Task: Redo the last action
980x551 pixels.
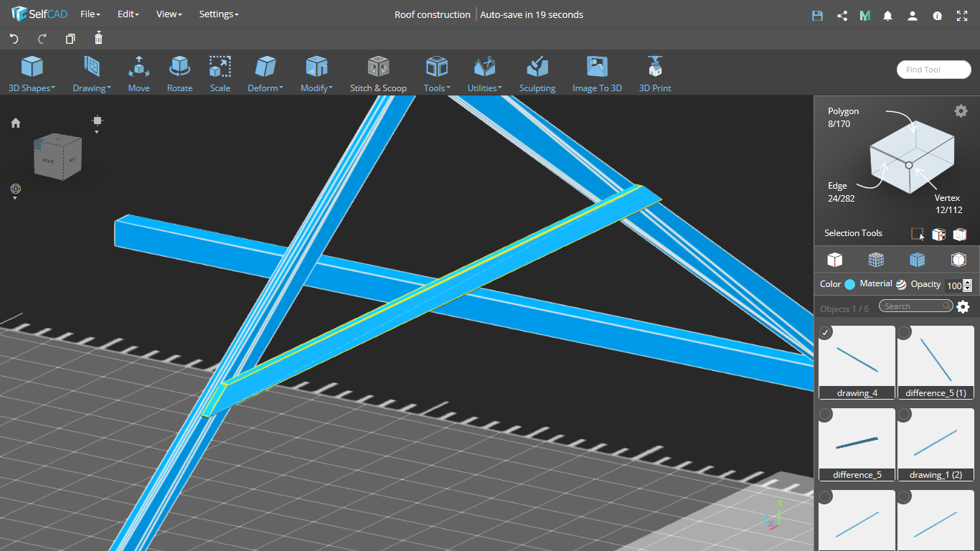Action: coord(42,39)
